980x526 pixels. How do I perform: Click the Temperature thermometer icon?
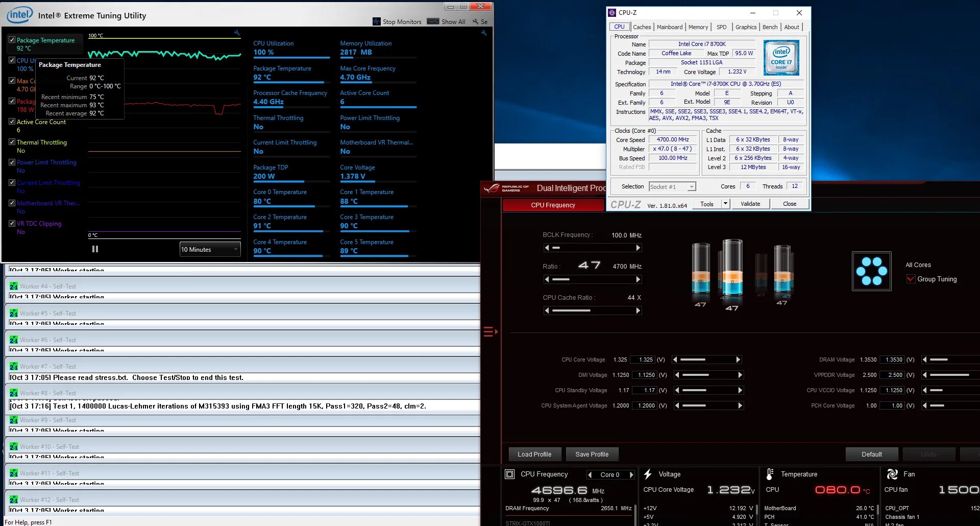770,474
